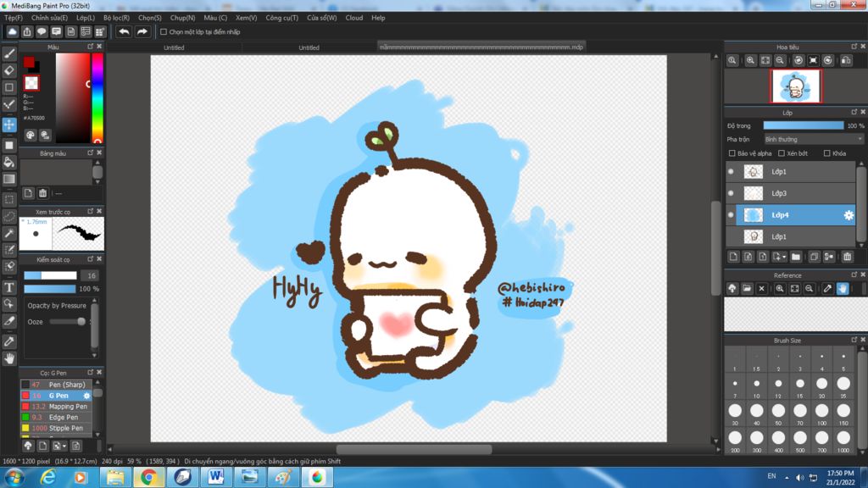The width and height of the screenshot is (868, 488).
Task: Select the Brush tool in the left toolbar
Action: tap(9, 53)
